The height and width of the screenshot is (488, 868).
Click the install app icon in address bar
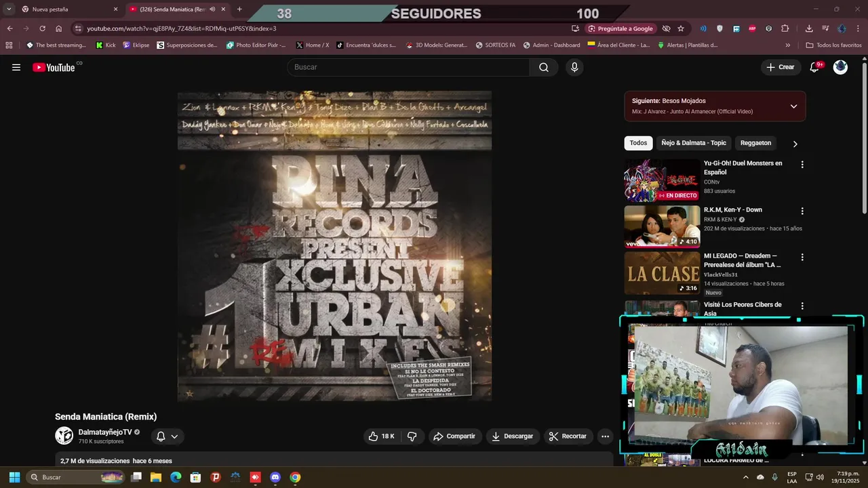(x=575, y=28)
